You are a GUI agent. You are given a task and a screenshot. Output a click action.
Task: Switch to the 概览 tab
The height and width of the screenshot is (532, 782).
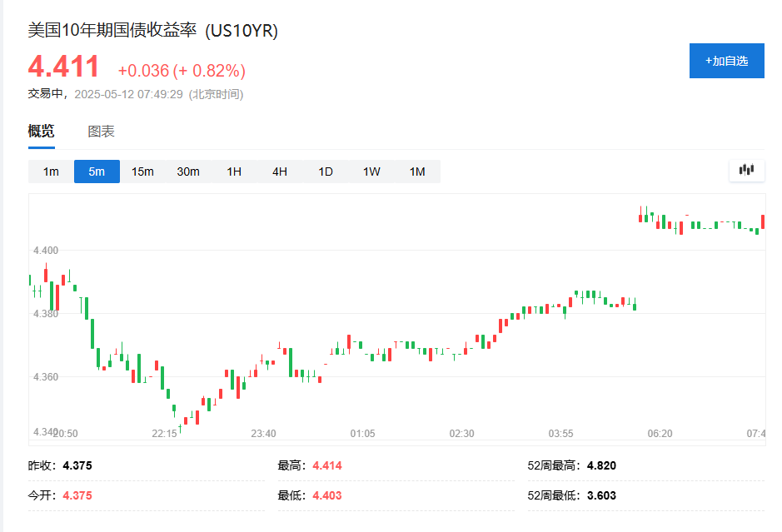click(x=42, y=132)
